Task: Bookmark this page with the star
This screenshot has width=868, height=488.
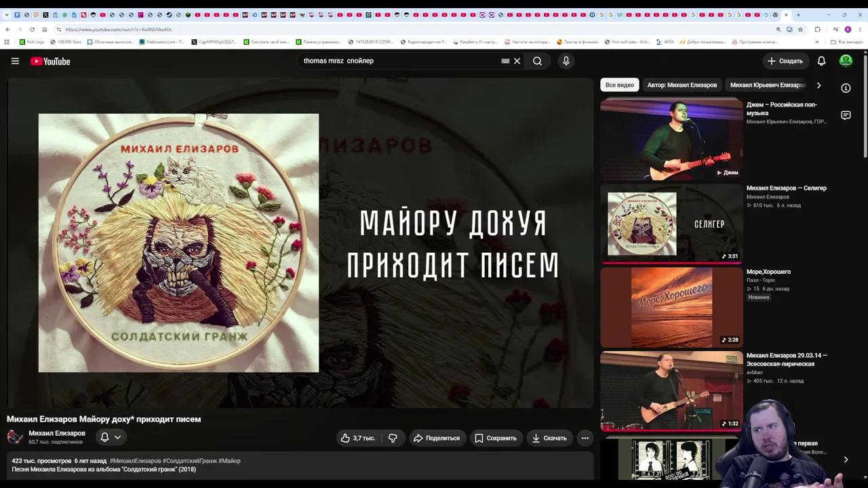Action: tap(800, 29)
